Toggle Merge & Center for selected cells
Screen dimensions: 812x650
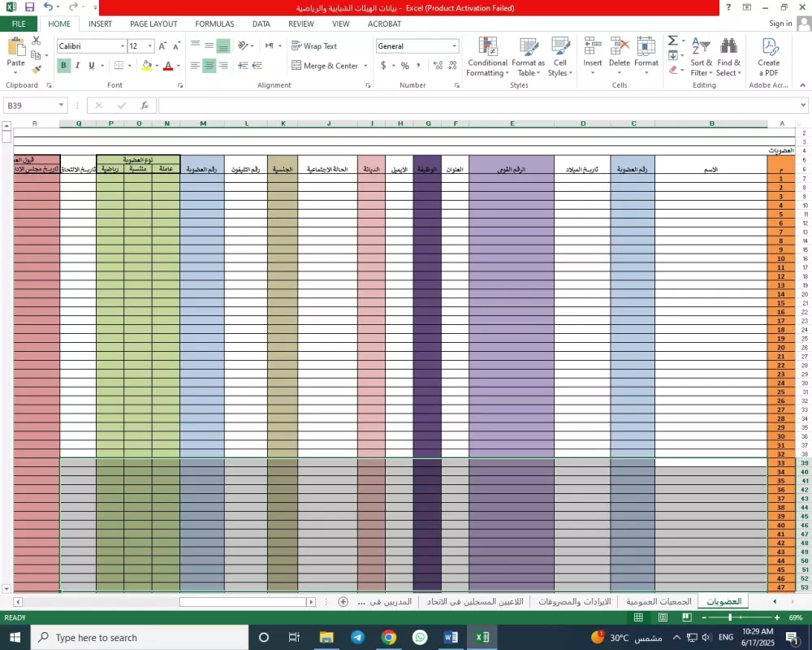(x=326, y=66)
